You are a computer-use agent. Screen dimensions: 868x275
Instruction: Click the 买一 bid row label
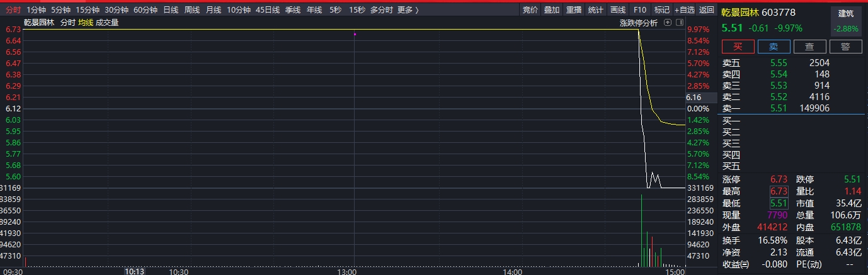point(731,121)
